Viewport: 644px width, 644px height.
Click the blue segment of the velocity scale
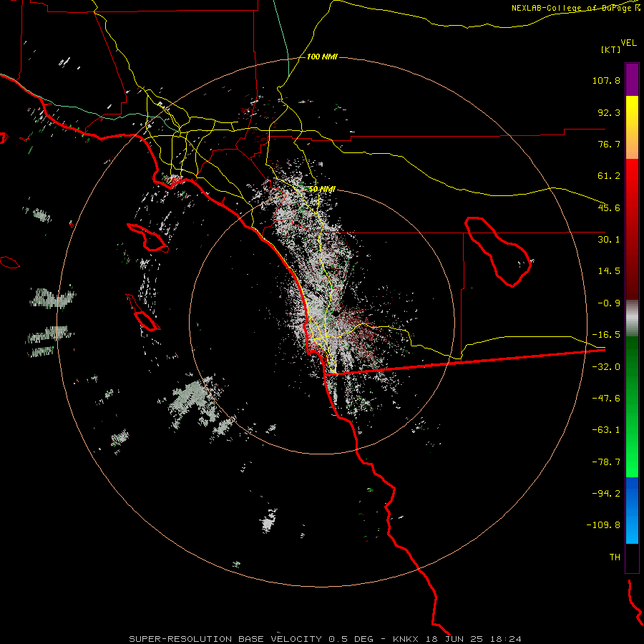pyautogui.click(x=632, y=510)
